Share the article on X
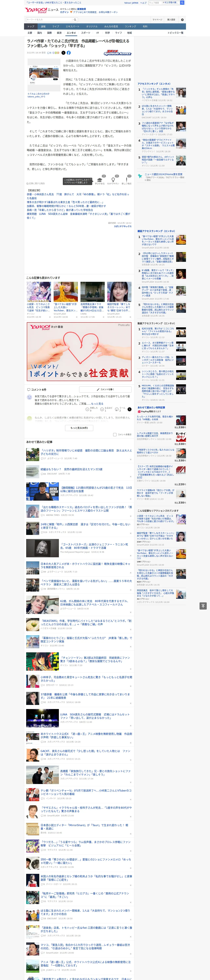 point(63,53)
